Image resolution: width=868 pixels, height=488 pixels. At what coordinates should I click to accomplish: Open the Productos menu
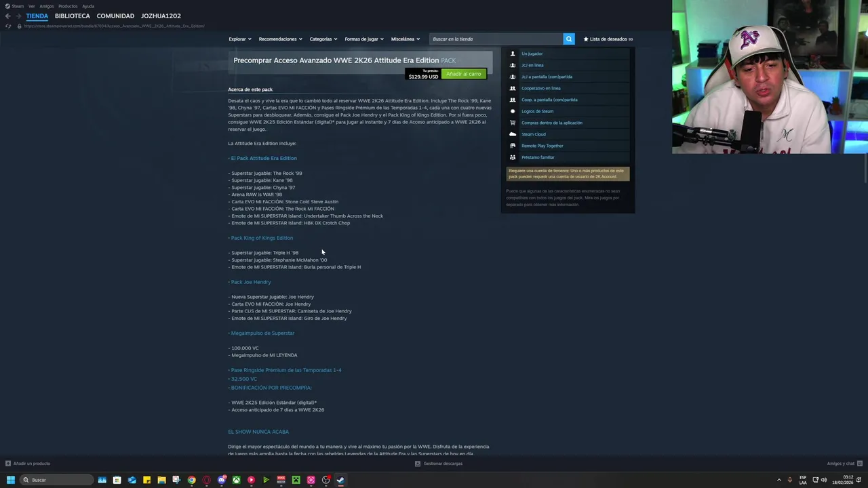click(68, 6)
